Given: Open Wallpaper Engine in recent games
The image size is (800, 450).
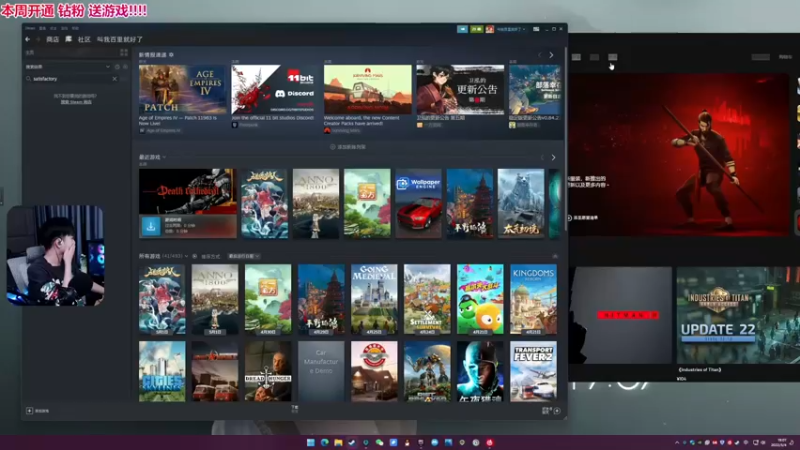Looking at the screenshot, I should pyautogui.click(x=418, y=204).
